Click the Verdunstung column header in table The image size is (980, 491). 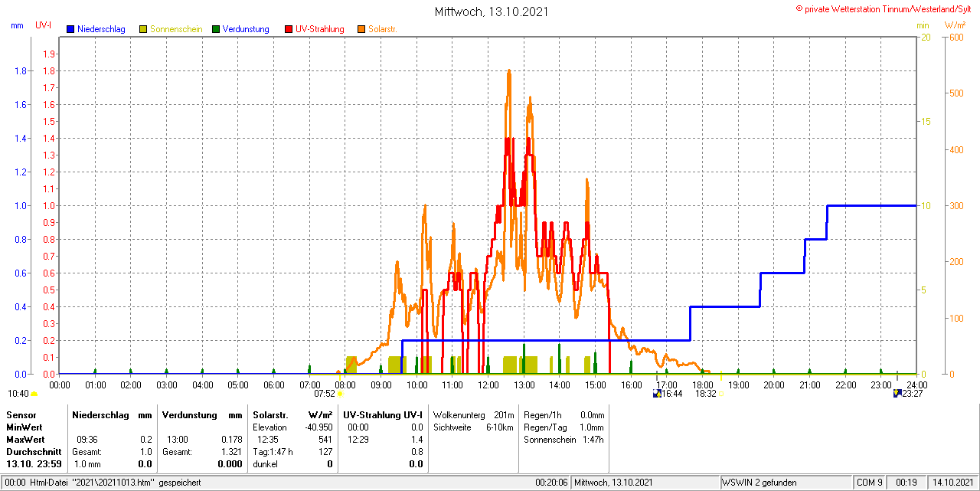tap(189, 414)
